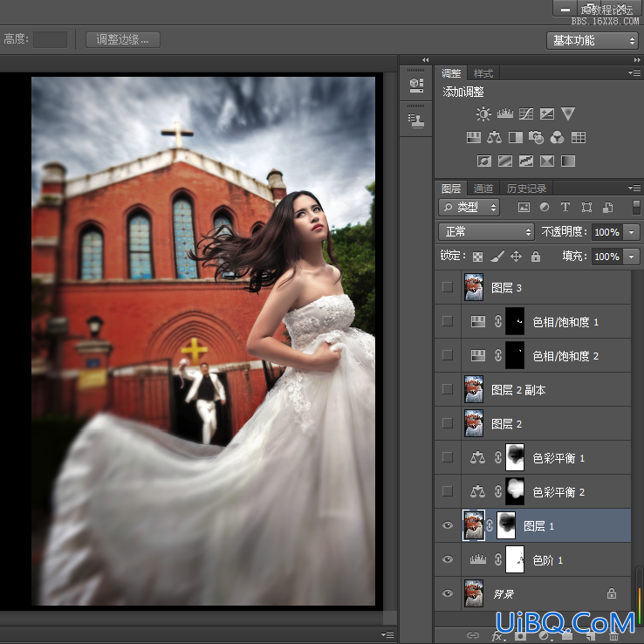Image resolution: width=644 pixels, height=644 pixels.
Task: Lock transparent pixels
Action: [477, 257]
